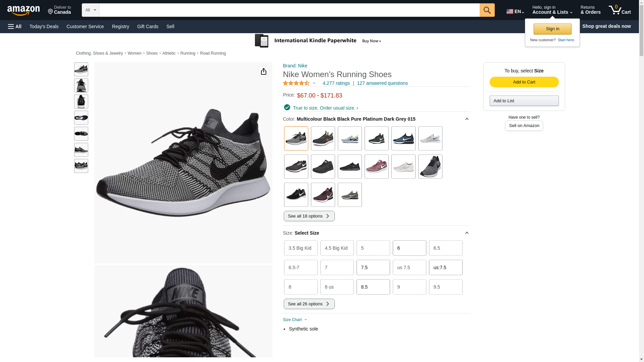
Task: Click the Add to Cart button
Action: pos(524,82)
